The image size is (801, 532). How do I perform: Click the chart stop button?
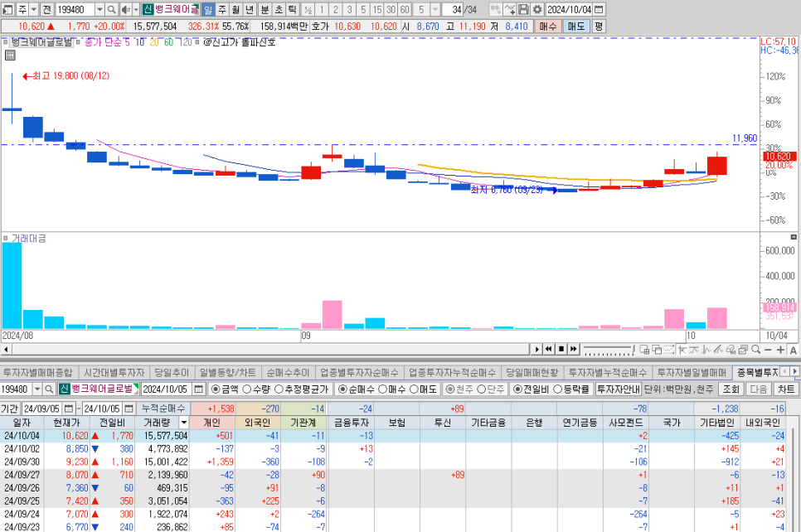[561, 349]
